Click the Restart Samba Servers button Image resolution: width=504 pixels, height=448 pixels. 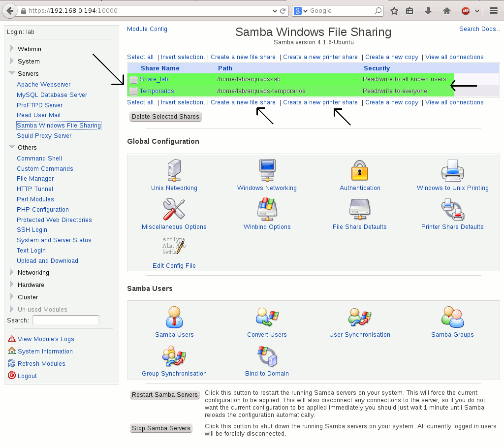pyautogui.click(x=164, y=395)
